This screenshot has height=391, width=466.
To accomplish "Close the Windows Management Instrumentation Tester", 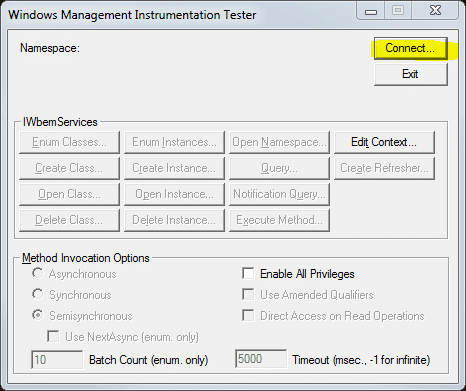I will (x=435, y=11).
